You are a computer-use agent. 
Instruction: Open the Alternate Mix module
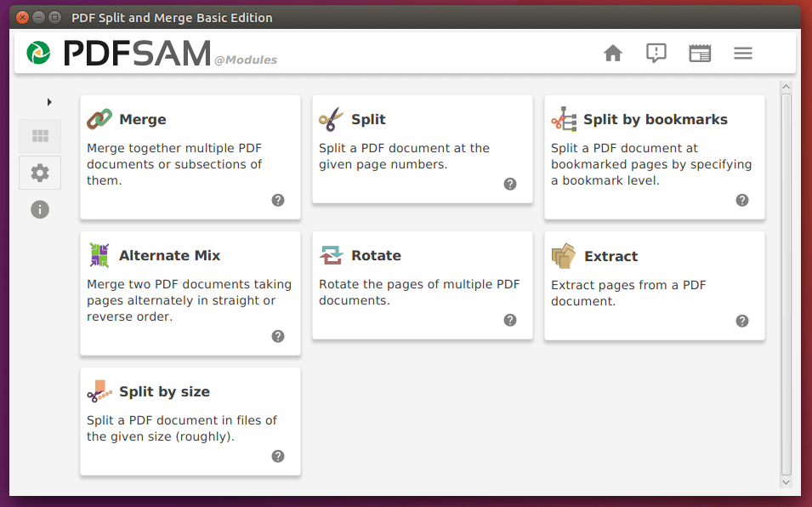190,293
